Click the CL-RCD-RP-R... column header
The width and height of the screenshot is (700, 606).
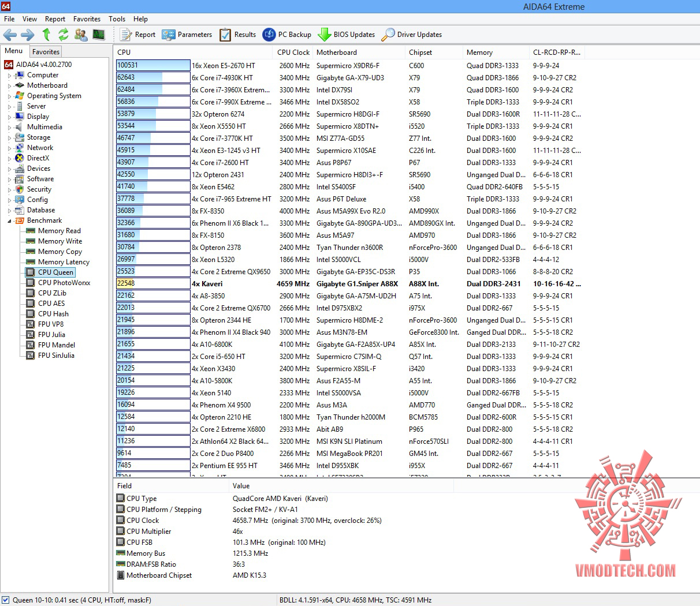pos(557,53)
